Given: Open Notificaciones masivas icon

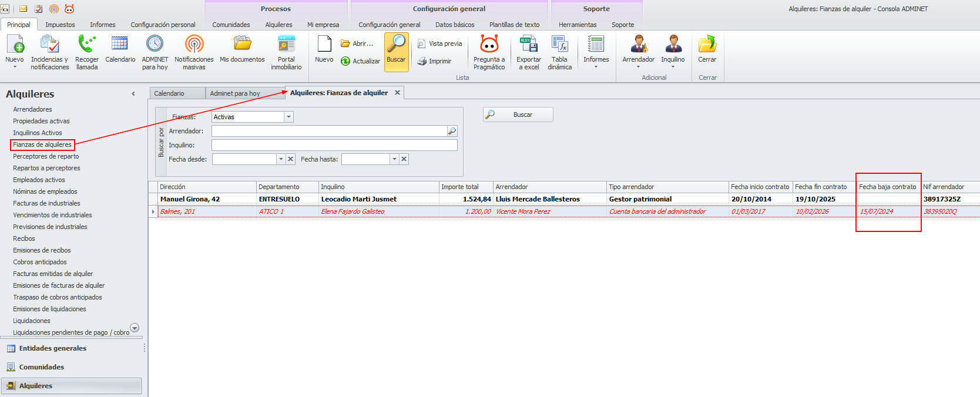Looking at the screenshot, I should (194, 45).
